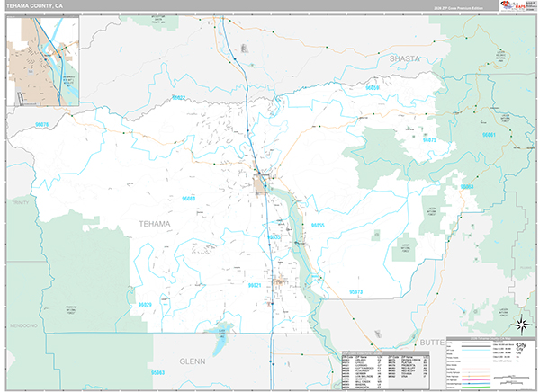Click ZIP code label 95963
The width and height of the screenshot is (540, 392).
coord(157,372)
